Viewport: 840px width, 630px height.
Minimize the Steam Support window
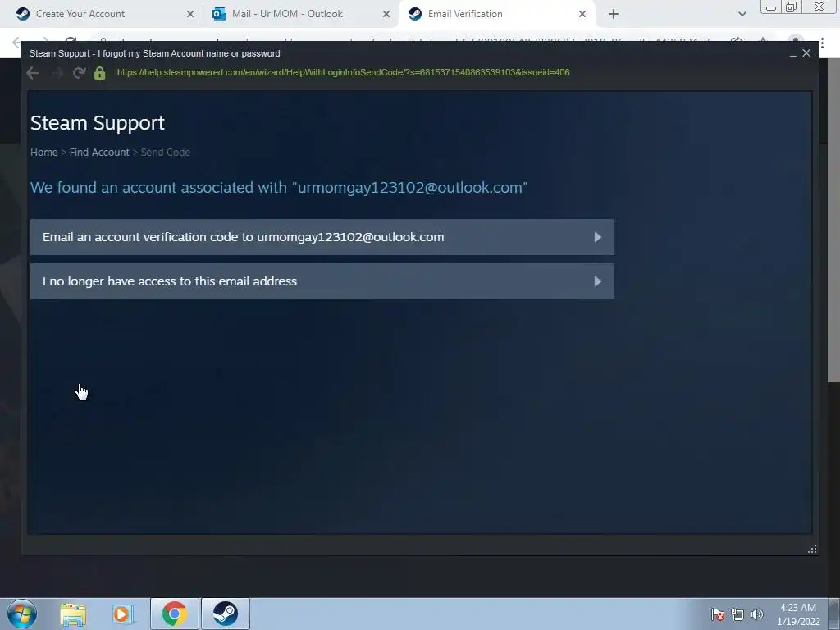[793, 53]
